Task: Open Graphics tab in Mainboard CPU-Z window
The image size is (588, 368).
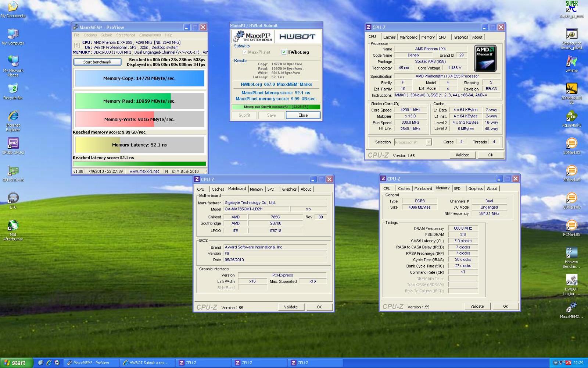Action: pos(289,189)
